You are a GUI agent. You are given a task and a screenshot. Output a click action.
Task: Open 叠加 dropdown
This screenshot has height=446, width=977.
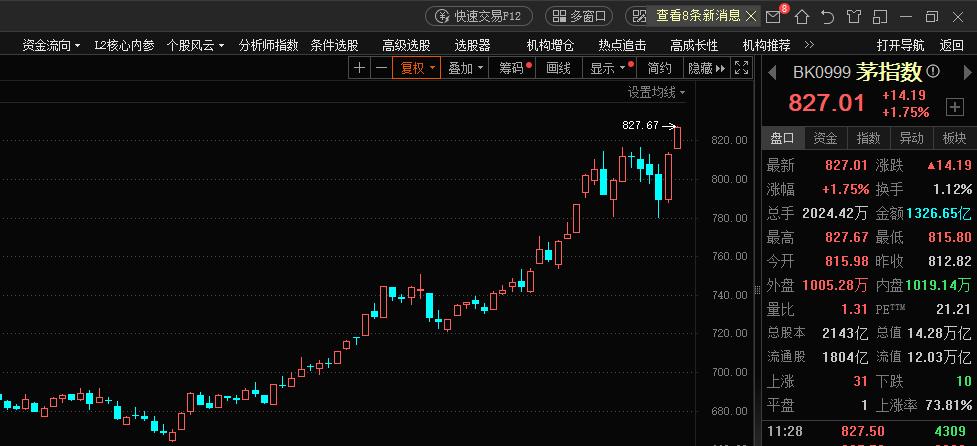pos(465,69)
